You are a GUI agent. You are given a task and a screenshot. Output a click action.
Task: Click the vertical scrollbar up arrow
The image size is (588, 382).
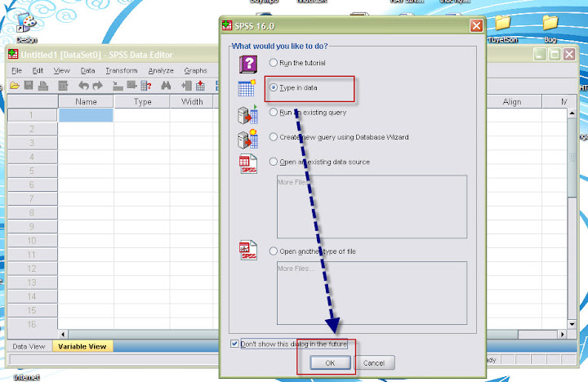[x=572, y=113]
